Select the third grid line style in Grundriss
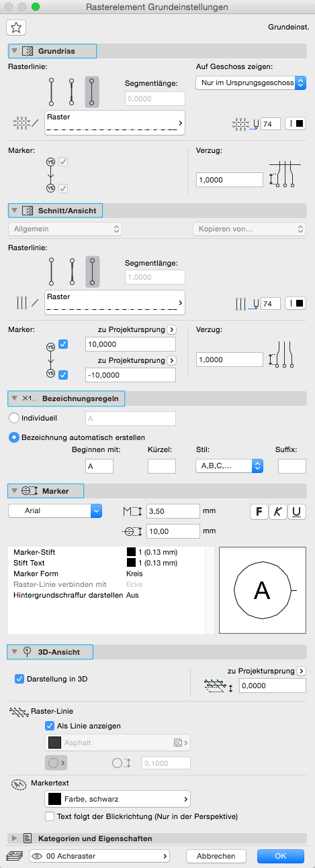The image size is (315, 868). [x=91, y=92]
